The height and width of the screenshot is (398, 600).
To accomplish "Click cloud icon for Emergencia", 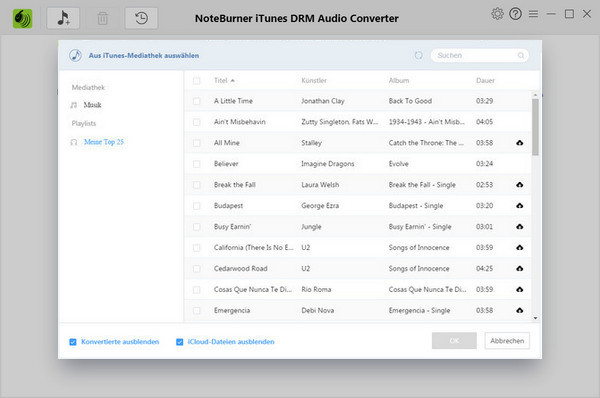I will (x=519, y=310).
